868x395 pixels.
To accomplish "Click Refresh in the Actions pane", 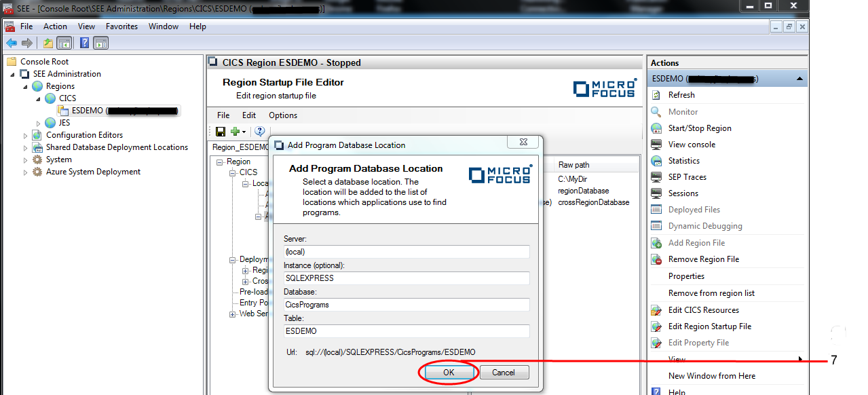I will (681, 95).
